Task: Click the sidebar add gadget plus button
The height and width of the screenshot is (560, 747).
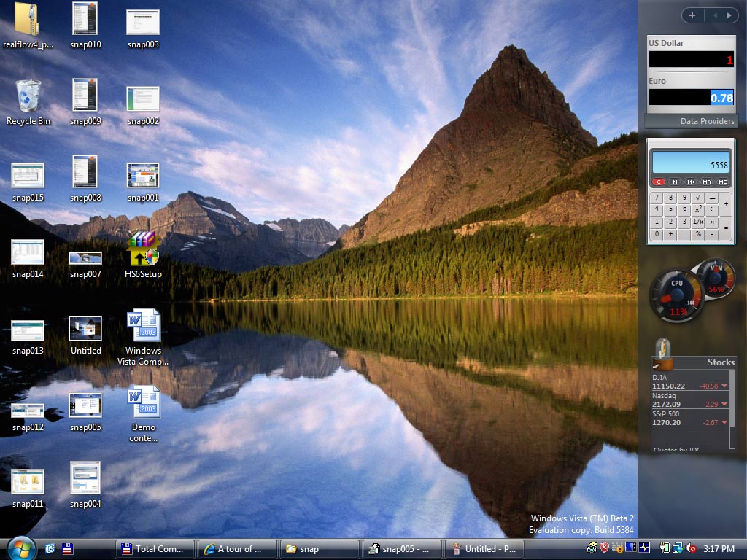Action: [692, 15]
